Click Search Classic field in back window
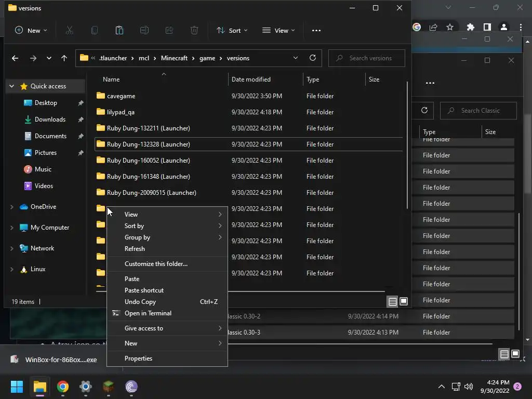 pyautogui.click(x=478, y=111)
